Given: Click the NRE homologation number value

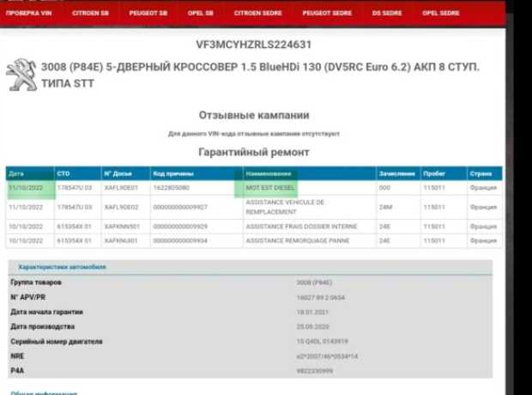Looking at the screenshot, I should (x=327, y=356).
